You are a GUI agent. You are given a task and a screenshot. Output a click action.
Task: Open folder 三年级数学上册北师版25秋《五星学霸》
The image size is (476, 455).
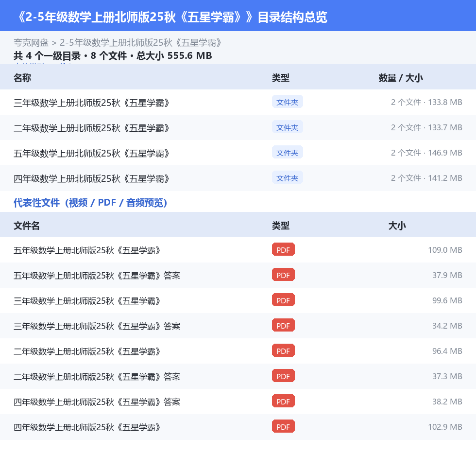(91, 103)
